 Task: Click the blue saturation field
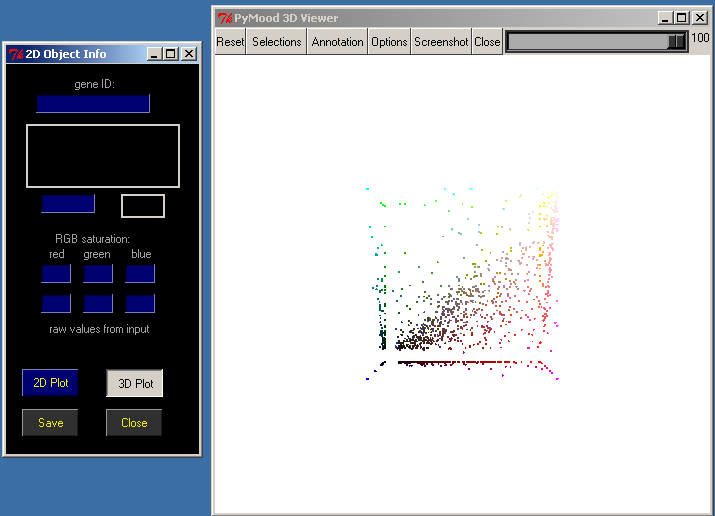tap(140, 273)
